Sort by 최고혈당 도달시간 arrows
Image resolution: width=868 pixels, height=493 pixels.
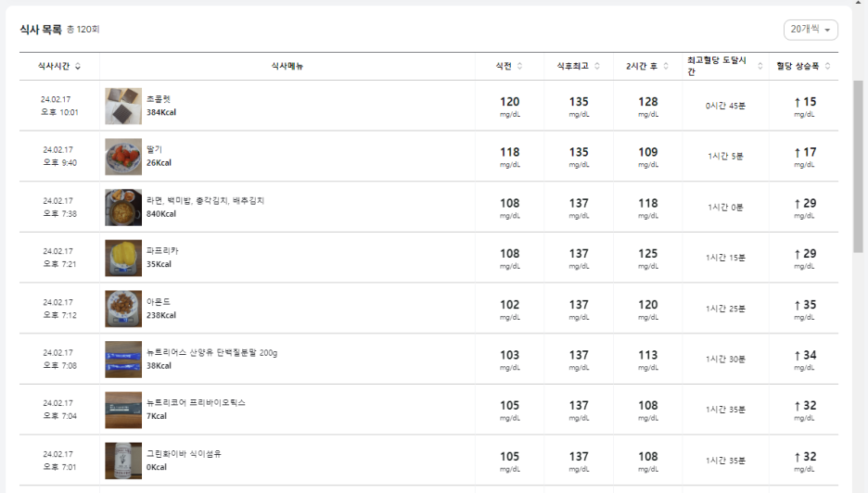click(x=760, y=67)
